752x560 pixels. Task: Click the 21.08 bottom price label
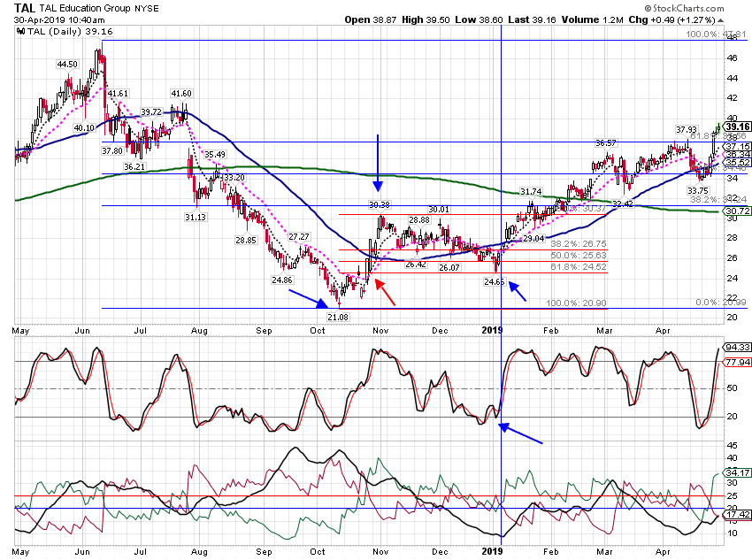[338, 317]
